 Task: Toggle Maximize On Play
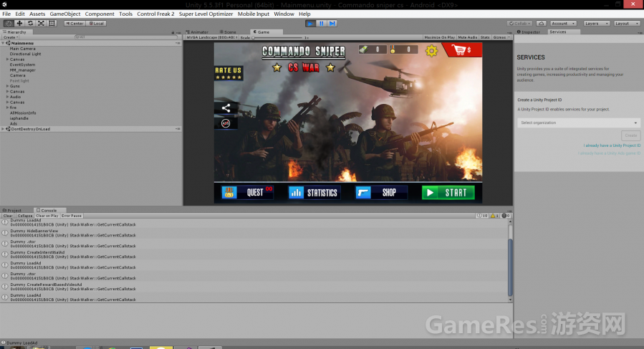(439, 37)
